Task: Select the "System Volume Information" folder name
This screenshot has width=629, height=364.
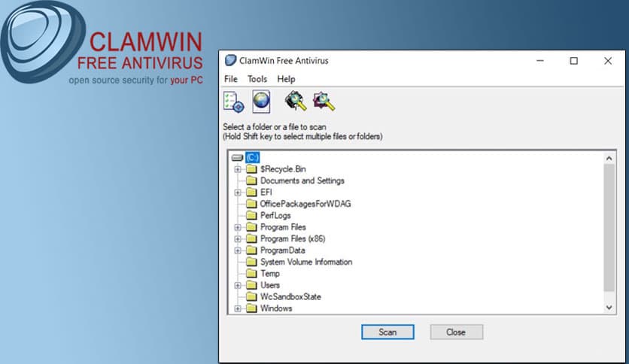Action: (306, 262)
